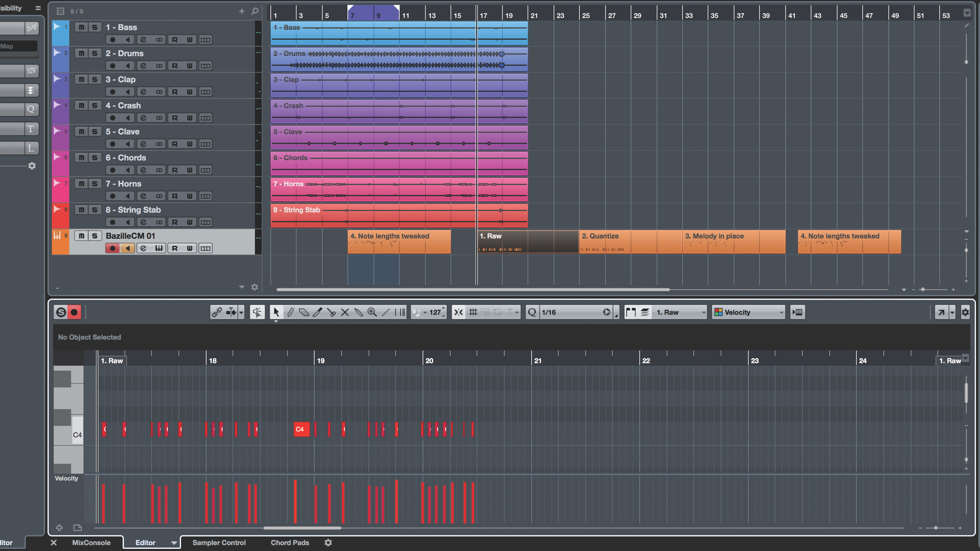Click the key editor horizontal zoom slider
980x551 pixels.
coord(936,528)
